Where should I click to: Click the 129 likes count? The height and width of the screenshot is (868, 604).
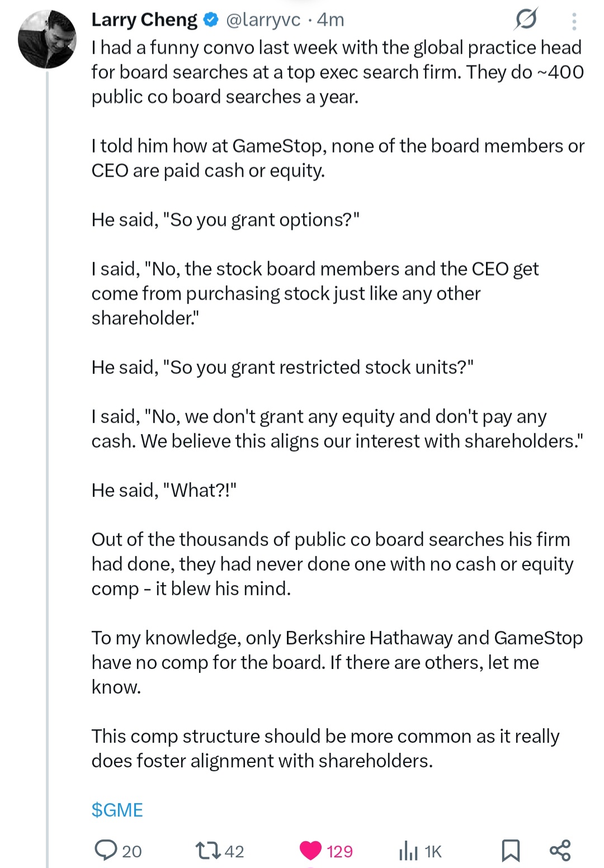[x=339, y=851]
